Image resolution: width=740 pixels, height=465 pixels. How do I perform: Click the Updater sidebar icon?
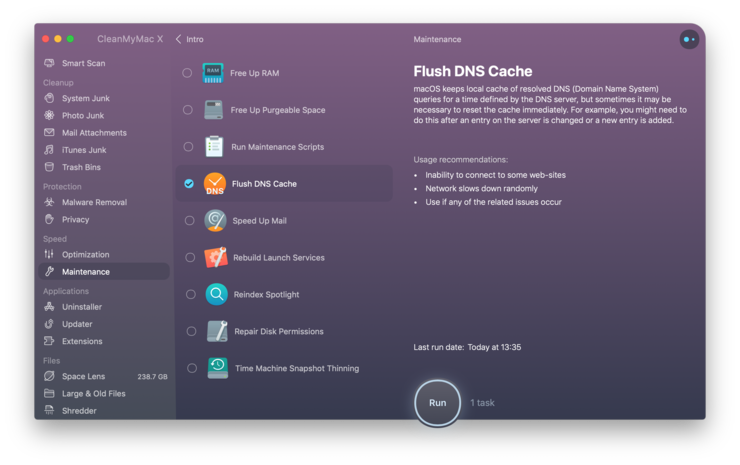pos(49,324)
